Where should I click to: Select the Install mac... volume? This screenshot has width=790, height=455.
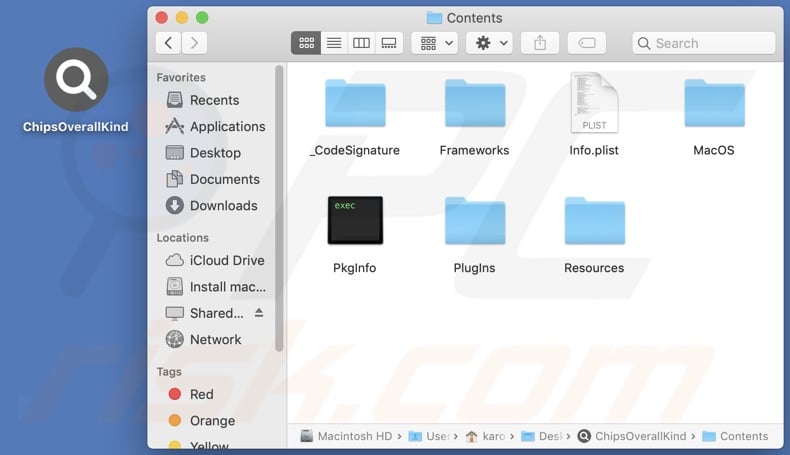pos(216,287)
